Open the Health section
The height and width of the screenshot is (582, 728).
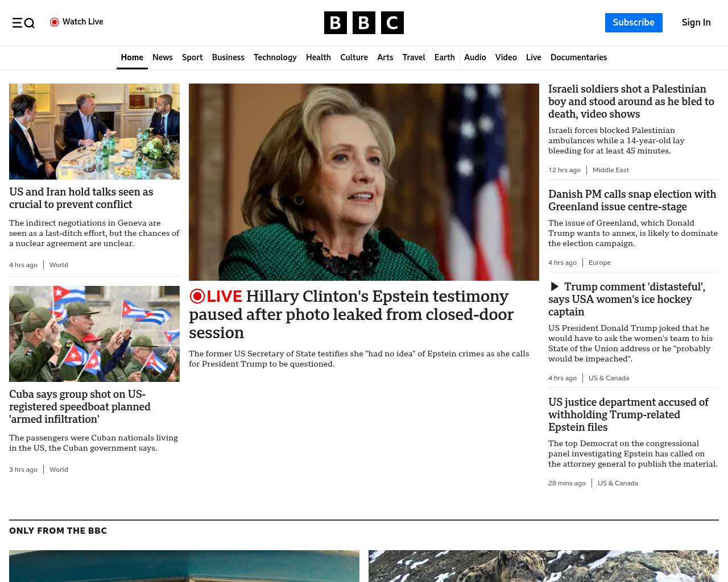tap(318, 57)
